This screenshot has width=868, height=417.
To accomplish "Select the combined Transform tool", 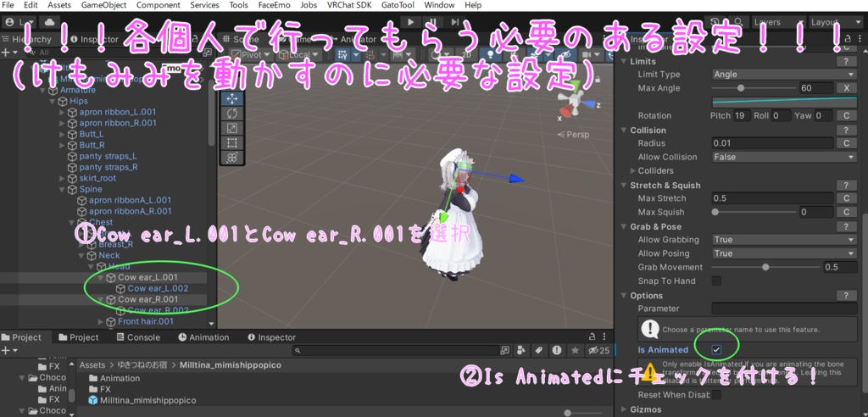I will 232,158.
